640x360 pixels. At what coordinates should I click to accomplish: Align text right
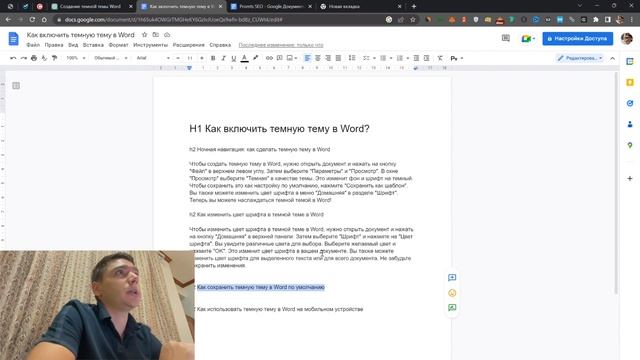click(328, 58)
